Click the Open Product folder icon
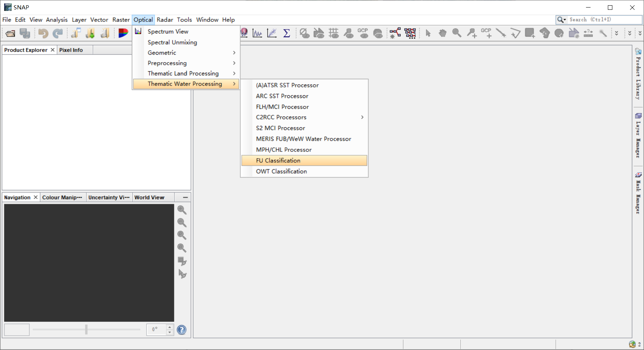This screenshot has height=350, width=644. tap(10, 34)
